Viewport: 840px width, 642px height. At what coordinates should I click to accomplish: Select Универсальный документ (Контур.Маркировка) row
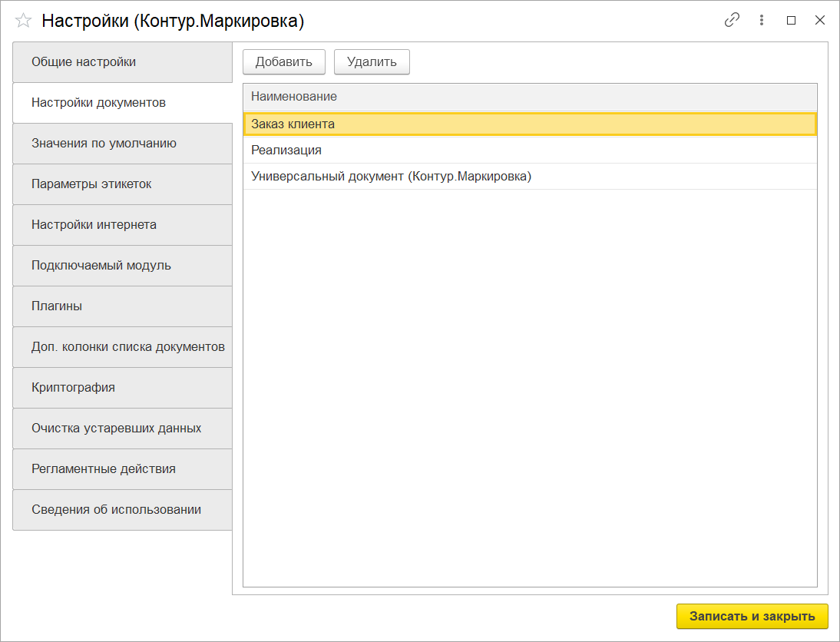pos(530,177)
